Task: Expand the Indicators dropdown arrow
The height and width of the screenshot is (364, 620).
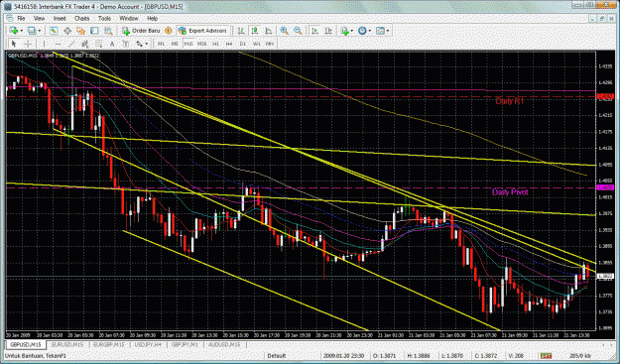Action: click(x=351, y=31)
